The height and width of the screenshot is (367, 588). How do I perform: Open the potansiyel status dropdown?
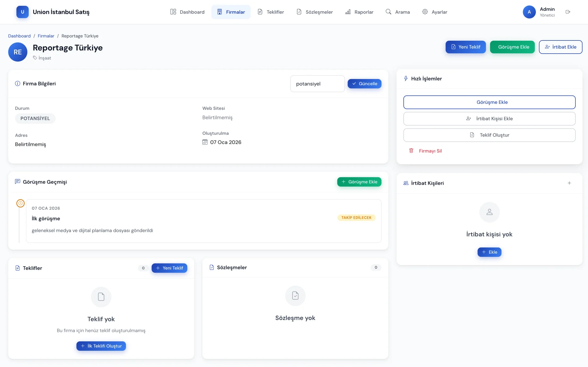(x=317, y=84)
